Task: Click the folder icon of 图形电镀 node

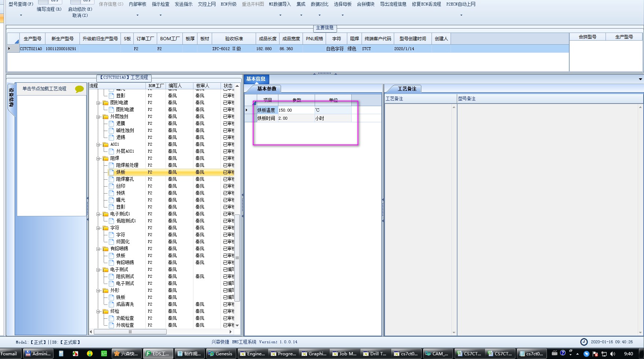Action: pyautogui.click(x=106, y=103)
